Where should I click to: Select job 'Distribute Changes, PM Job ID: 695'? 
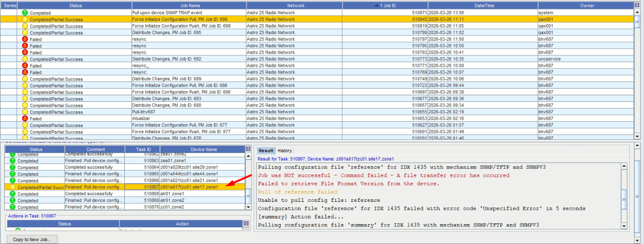click(x=189, y=33)
